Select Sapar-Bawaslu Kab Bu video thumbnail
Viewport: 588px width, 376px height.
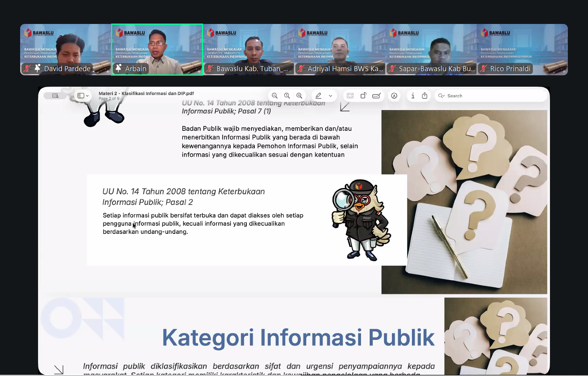(431, 49)
